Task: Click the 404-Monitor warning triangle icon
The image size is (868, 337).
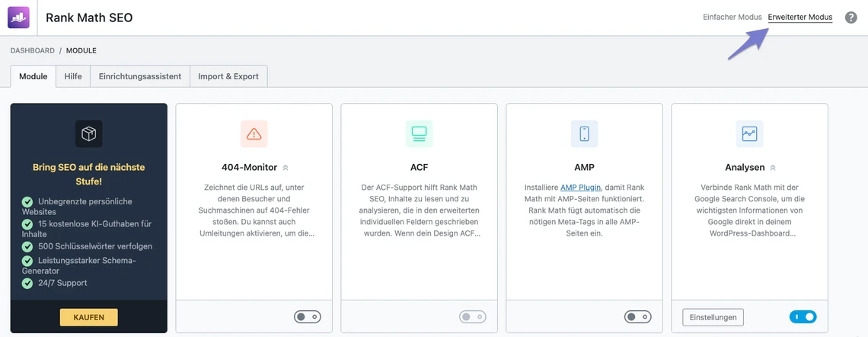Action: (x=254, y=134)
